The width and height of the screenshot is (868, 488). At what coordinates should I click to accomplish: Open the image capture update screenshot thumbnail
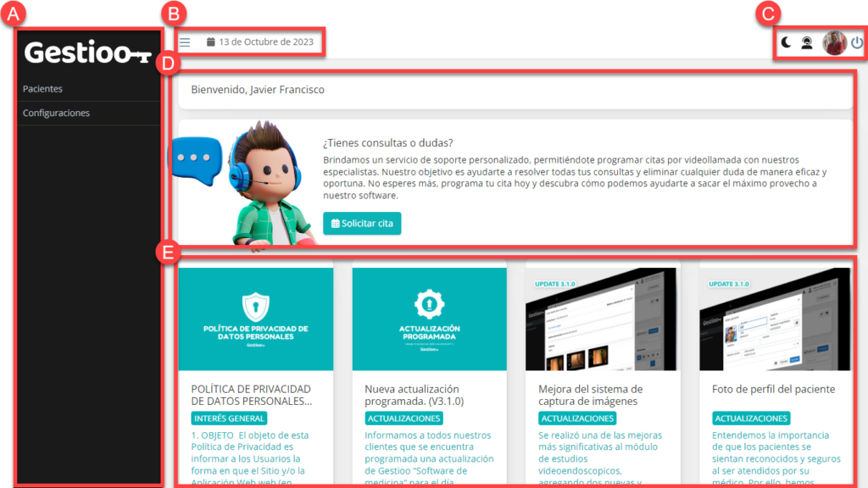[603, 319]
